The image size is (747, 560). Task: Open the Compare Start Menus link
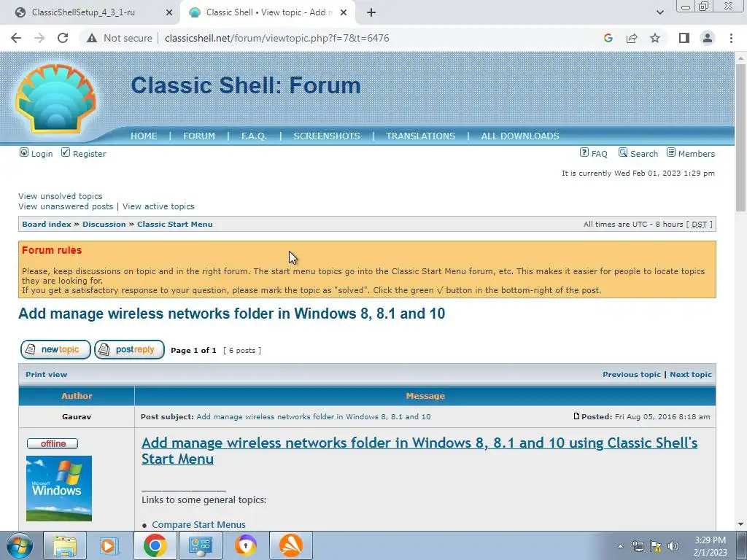coord(198,525)
